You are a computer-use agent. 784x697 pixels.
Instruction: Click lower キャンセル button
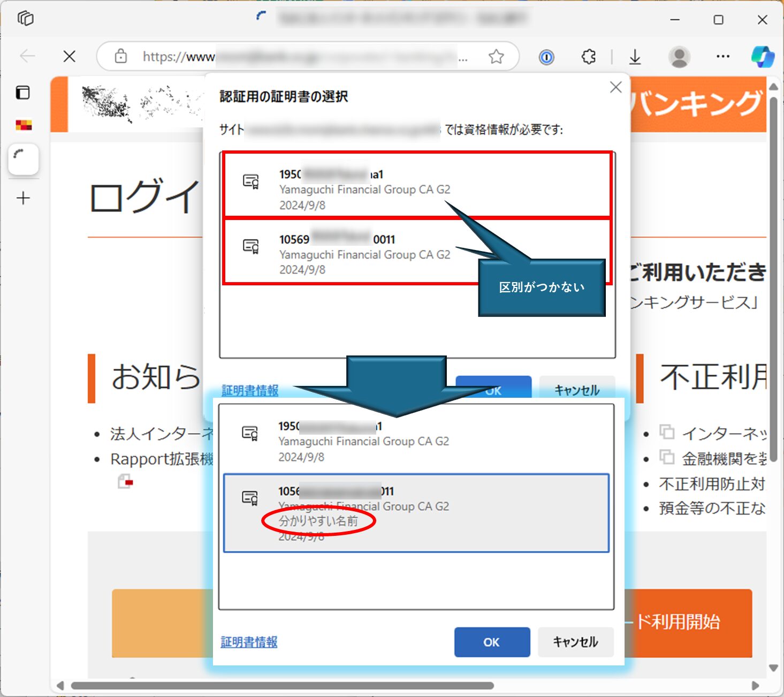click(576, 642)
